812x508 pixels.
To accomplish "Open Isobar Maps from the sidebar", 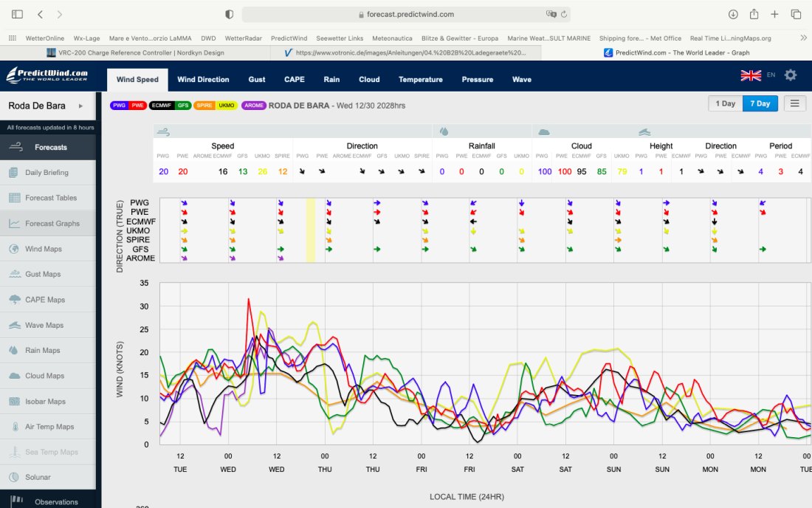I will pyautogui.click(x=45, y=402).
